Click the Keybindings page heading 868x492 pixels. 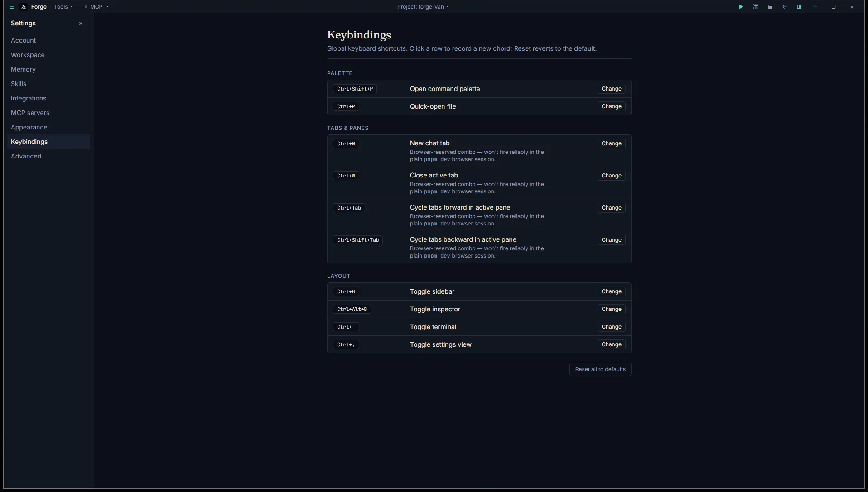359,35
